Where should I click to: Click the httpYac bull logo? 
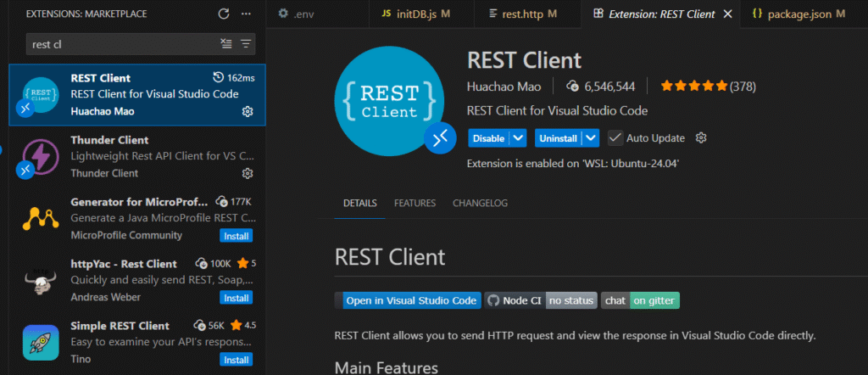click(x=41, y=282)
